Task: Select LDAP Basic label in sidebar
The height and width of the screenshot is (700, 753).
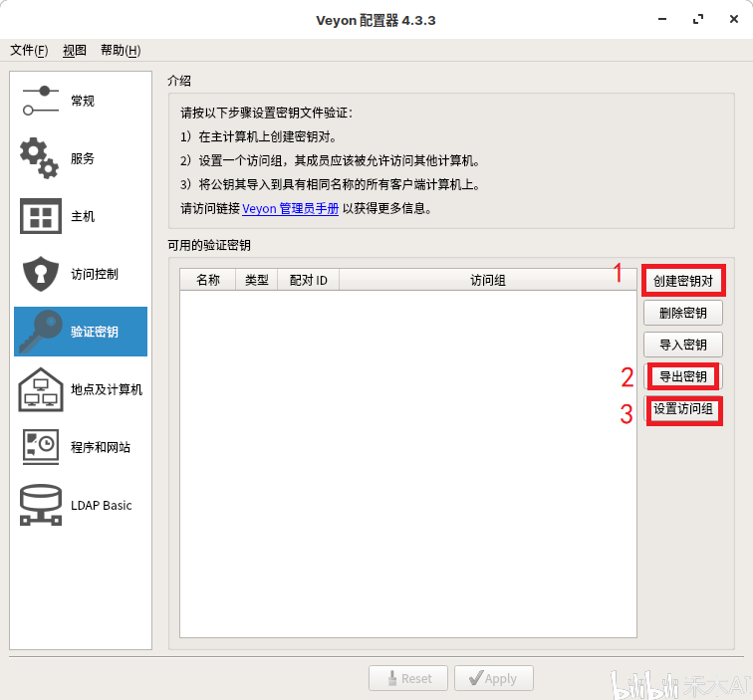Action: (x=102, y=505)
